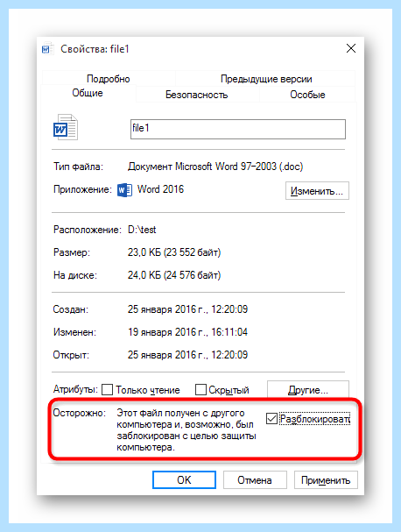
Task: Click the Word icon in the title bar
Action: 47,49
